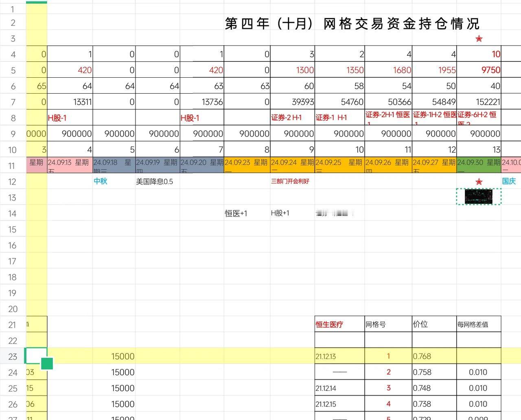
Task: Select the orange 24.09.27 date cell
Action: pyautogui.click(x=434, y=165)
